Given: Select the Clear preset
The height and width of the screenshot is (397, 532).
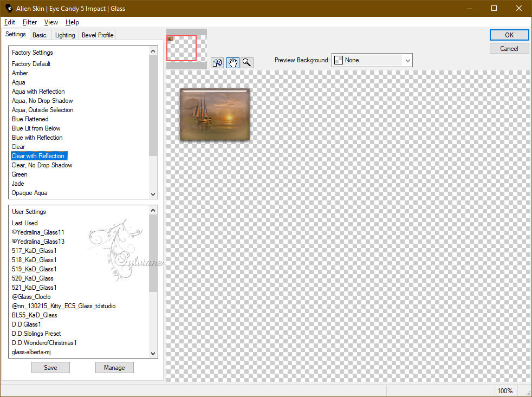Looking at the screenshot, I should point(18,146).
